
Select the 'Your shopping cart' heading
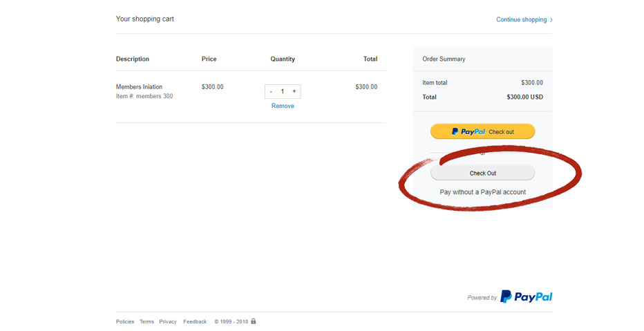point(145,19)
